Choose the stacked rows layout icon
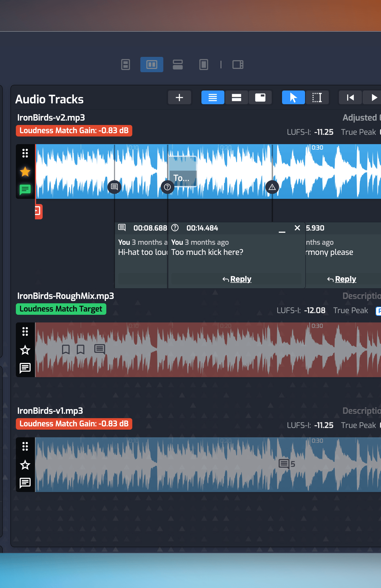This screenshot has width=381, height=588. 178,65
